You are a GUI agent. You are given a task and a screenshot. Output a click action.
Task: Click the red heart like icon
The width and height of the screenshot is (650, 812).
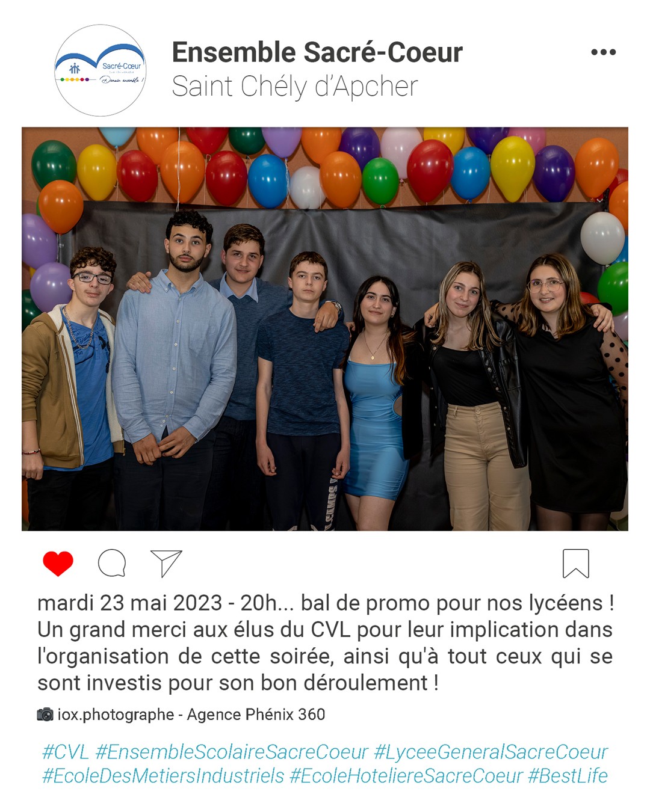[58, 564]
